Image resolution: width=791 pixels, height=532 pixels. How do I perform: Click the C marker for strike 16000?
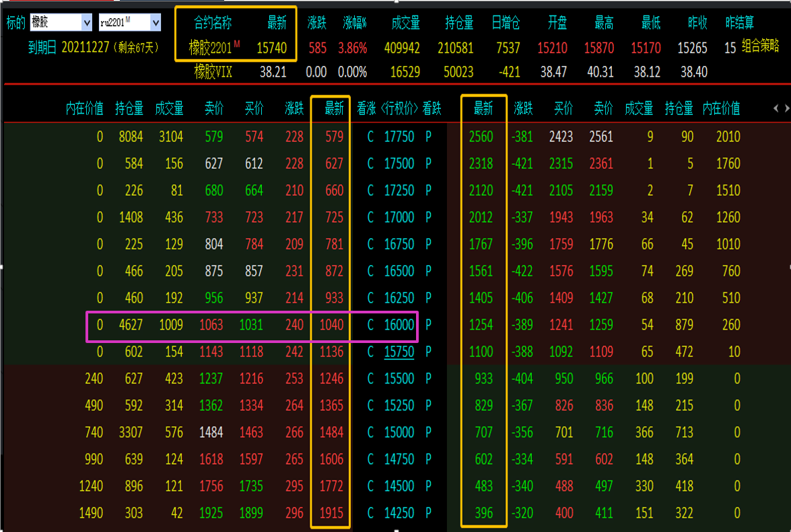click(x=370, y=325)
